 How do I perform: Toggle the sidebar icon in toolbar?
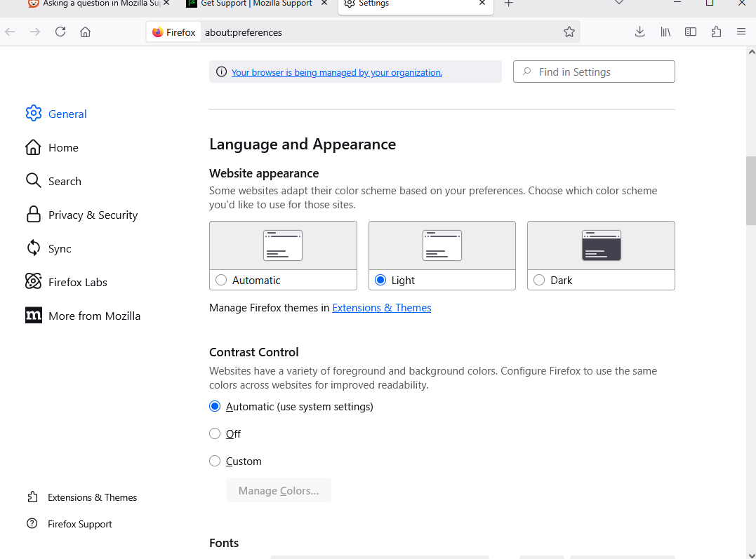(x=691, y=32)
